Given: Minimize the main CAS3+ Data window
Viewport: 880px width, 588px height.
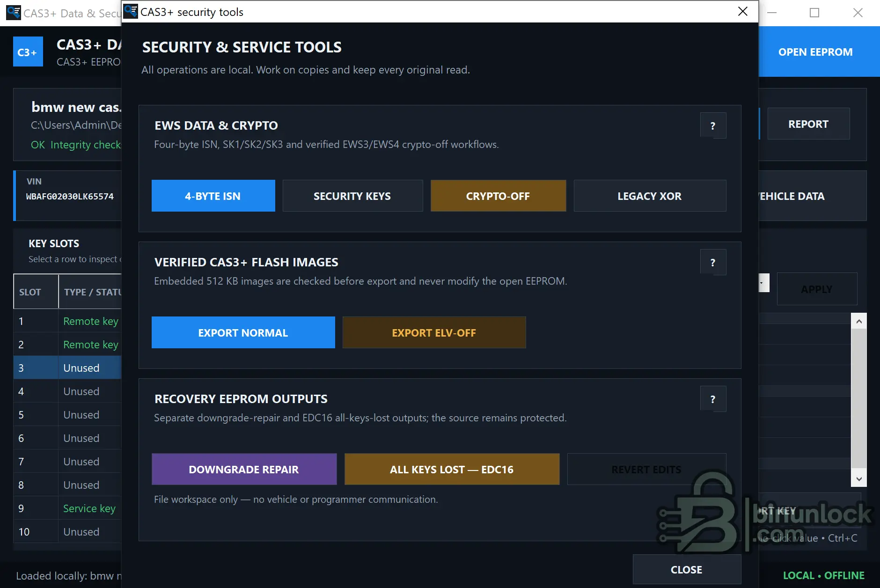Looking at the screenshot, I should click(772, 13).
